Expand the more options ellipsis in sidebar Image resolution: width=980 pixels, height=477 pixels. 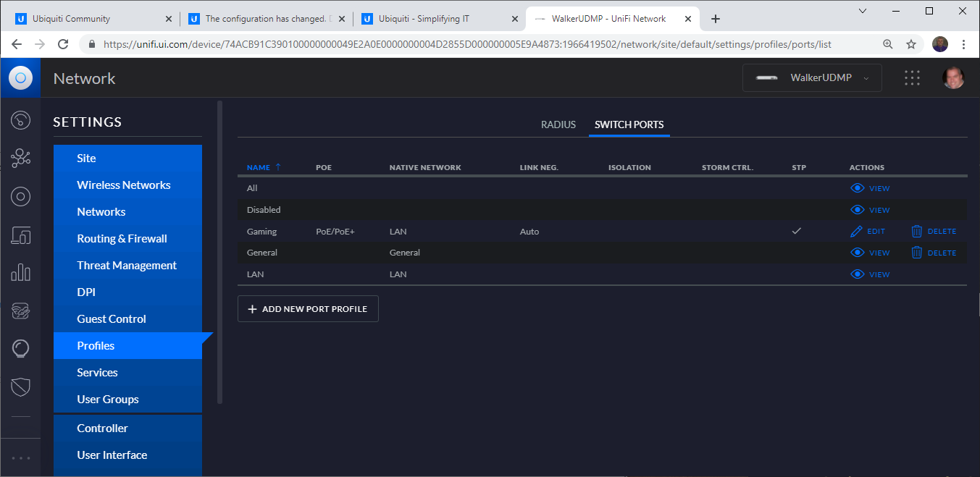pyautogui.click(x=20, y=458)
